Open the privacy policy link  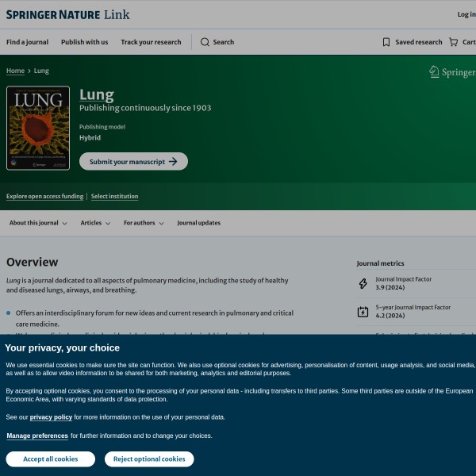point(51,416)
